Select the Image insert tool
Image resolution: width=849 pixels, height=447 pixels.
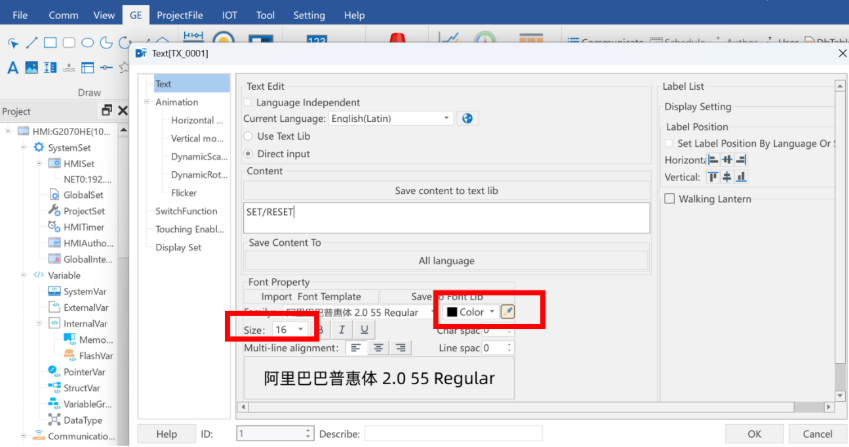coord(31,68)
